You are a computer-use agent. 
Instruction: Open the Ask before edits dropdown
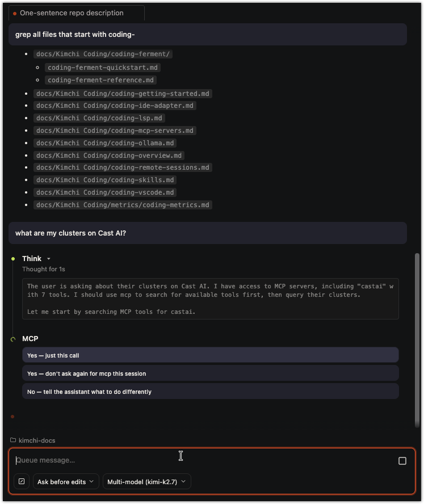click(x=66, y=481)
